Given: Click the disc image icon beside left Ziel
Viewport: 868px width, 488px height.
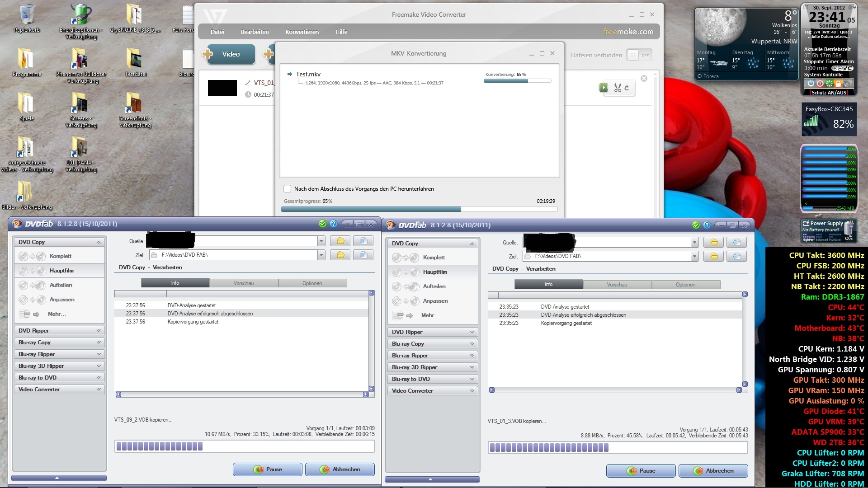Looking at the screenshot, I should click(363, 255).
